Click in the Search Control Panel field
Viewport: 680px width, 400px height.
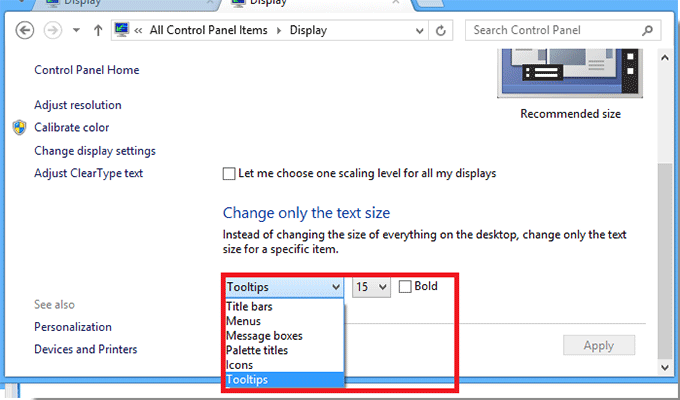[x=553, y=30]
